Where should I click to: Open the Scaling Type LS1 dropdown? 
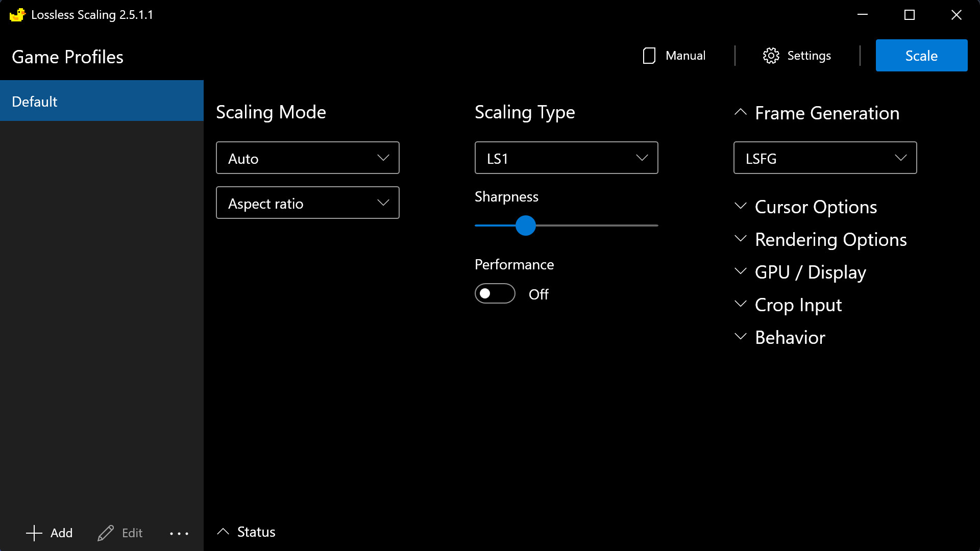[x=566, y=158]
